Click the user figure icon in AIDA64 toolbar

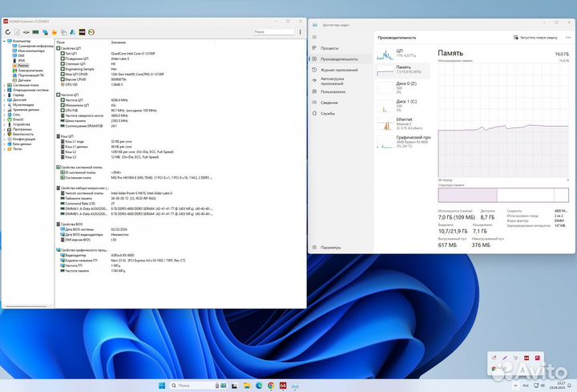pos(73,32)
